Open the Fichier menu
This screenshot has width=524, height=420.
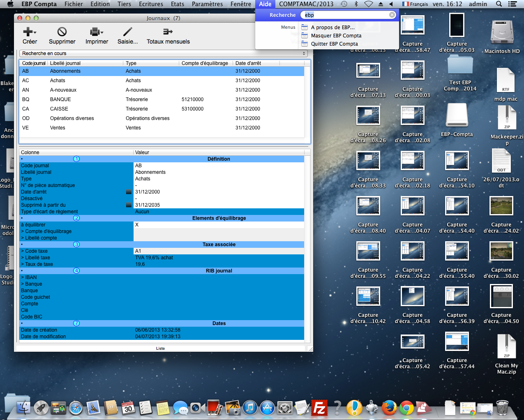[74, 4]
